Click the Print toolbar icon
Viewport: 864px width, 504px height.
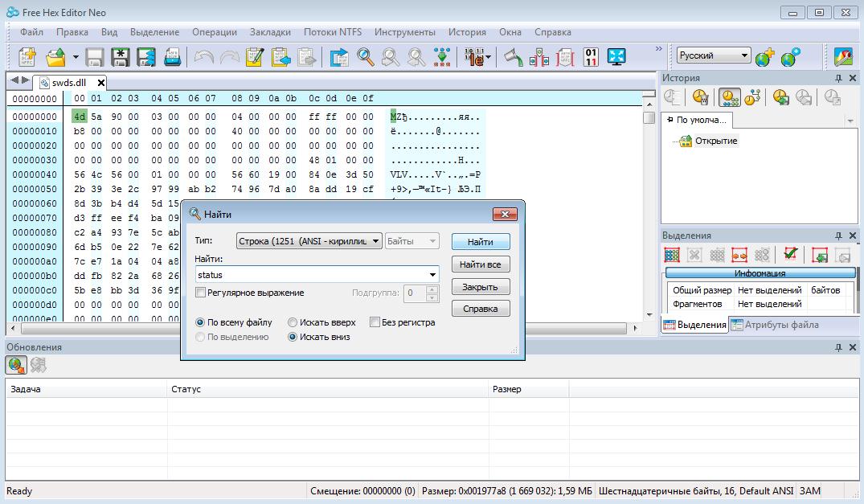pos(173,57)
